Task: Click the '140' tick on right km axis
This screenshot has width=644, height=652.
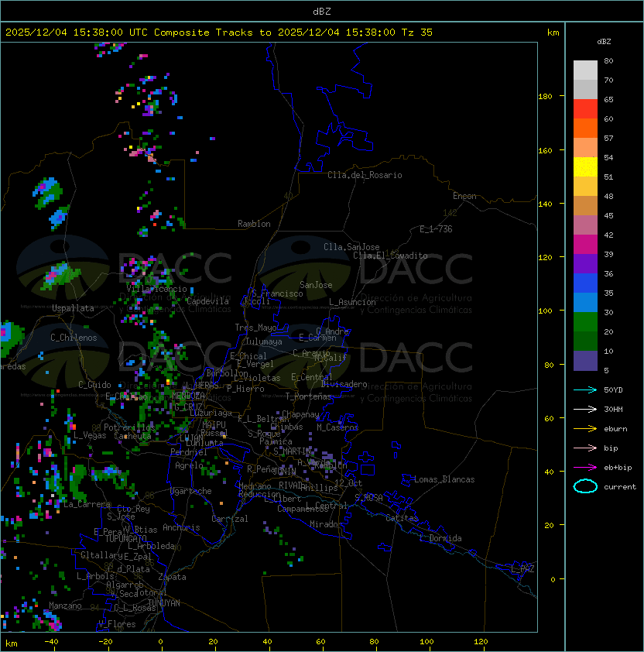Action: tap(545, 204)
